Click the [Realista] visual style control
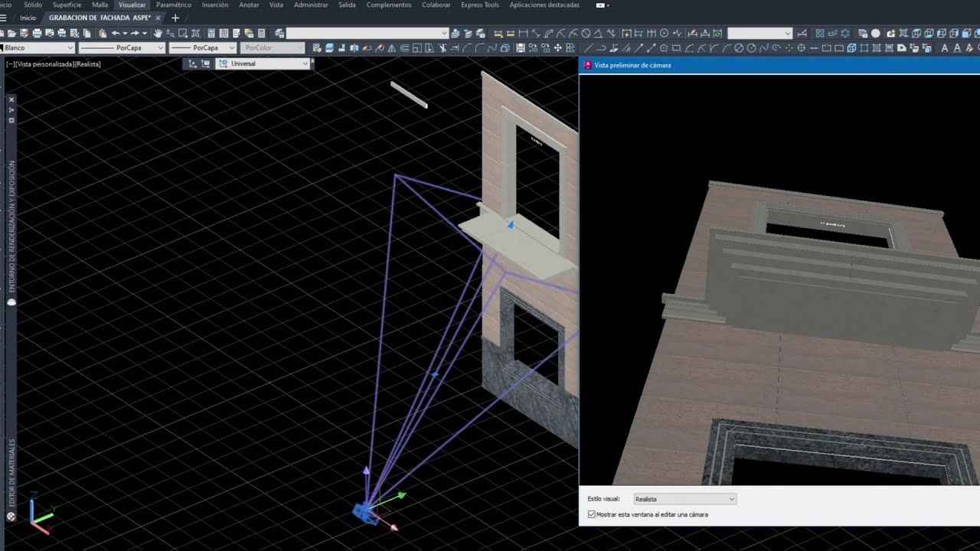 tap(88, 64)
